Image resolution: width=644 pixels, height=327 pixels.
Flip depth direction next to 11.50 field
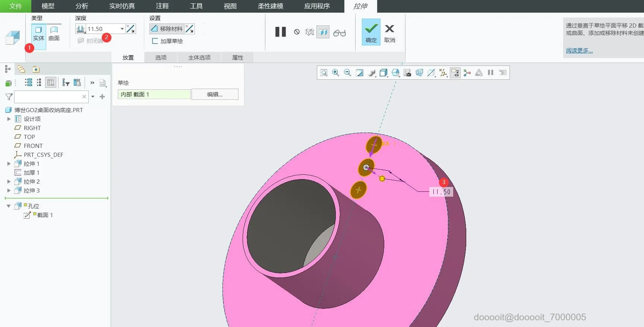click(x=131, y=29)
